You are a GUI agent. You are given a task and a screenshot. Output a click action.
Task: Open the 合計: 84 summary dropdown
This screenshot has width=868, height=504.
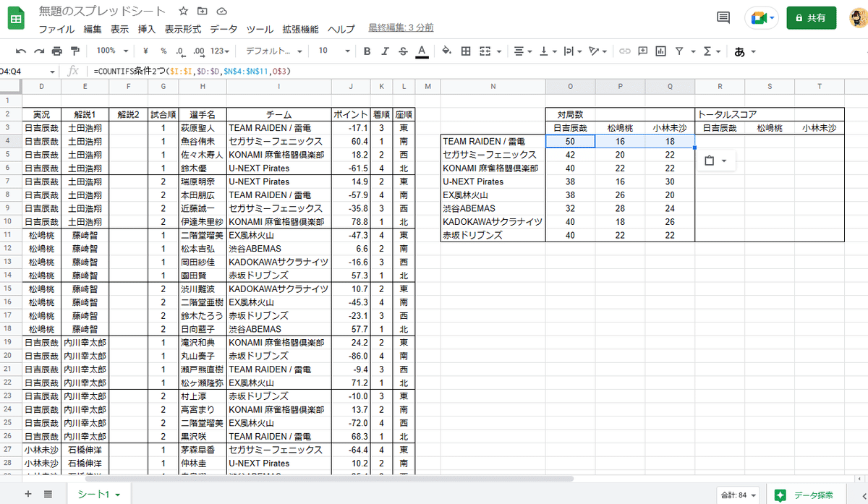coord(738,495)
